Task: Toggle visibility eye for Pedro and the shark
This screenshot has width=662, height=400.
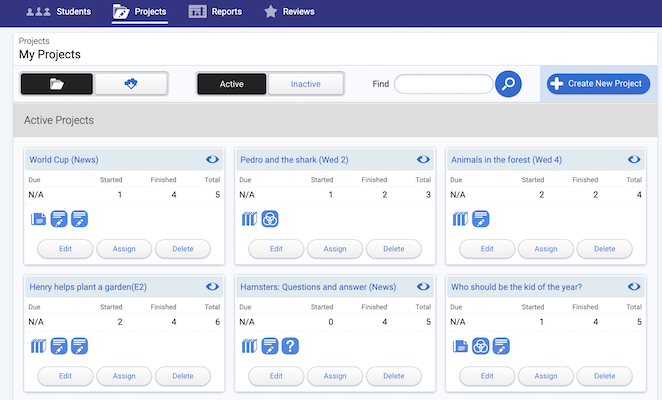Action: [423, 159]
